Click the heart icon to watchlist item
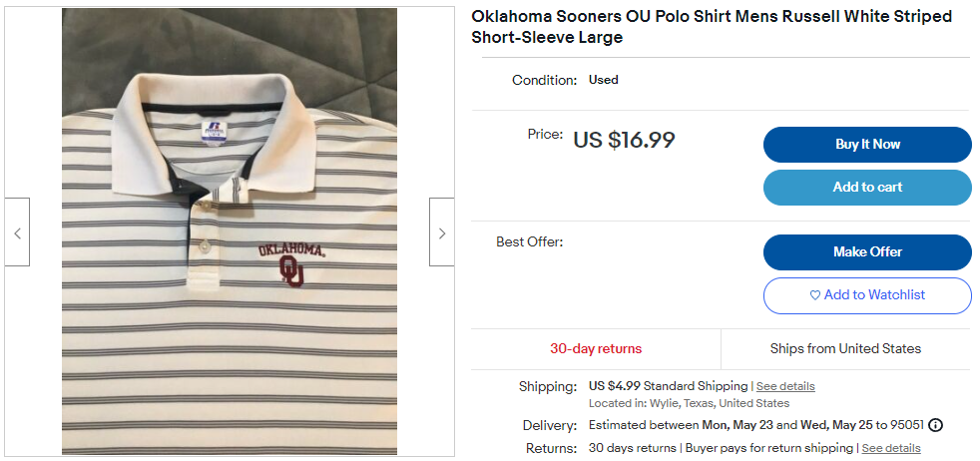 (814, 295)
